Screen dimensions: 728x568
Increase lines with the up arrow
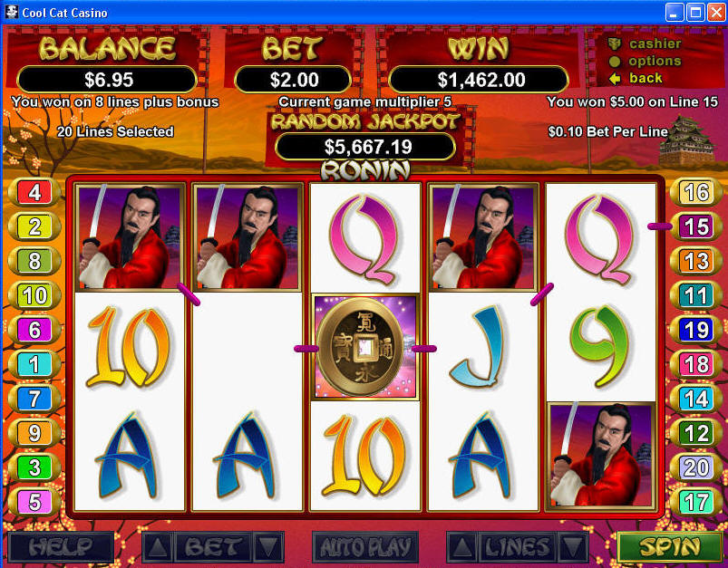[462, 547]
